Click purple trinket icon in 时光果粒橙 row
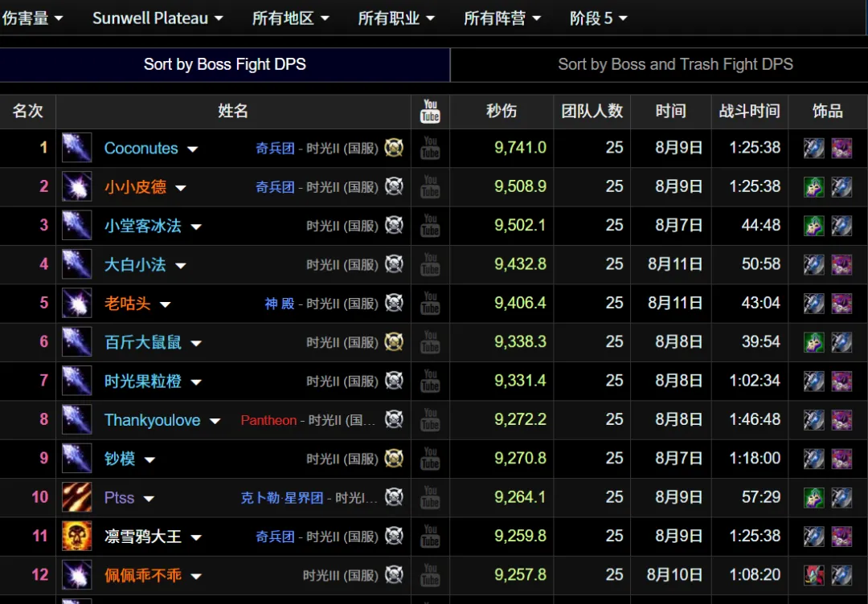The image size is (868, 604). 841,381
